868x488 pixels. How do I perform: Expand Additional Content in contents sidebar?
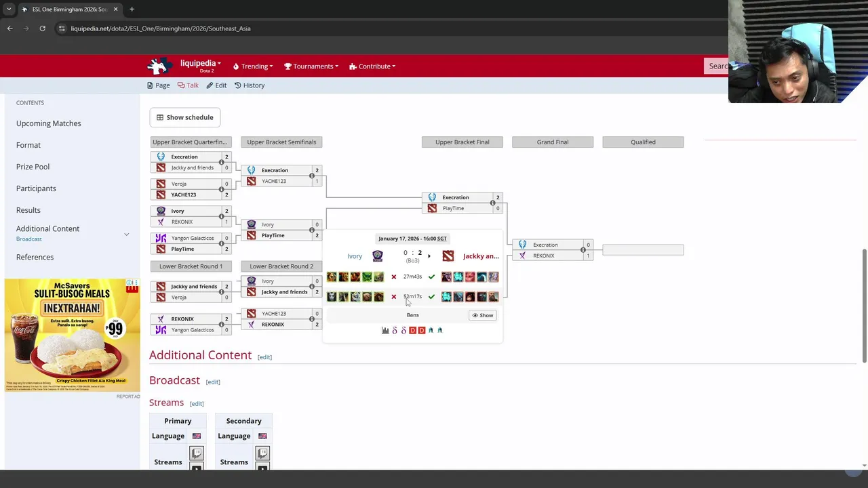point(126,234)
